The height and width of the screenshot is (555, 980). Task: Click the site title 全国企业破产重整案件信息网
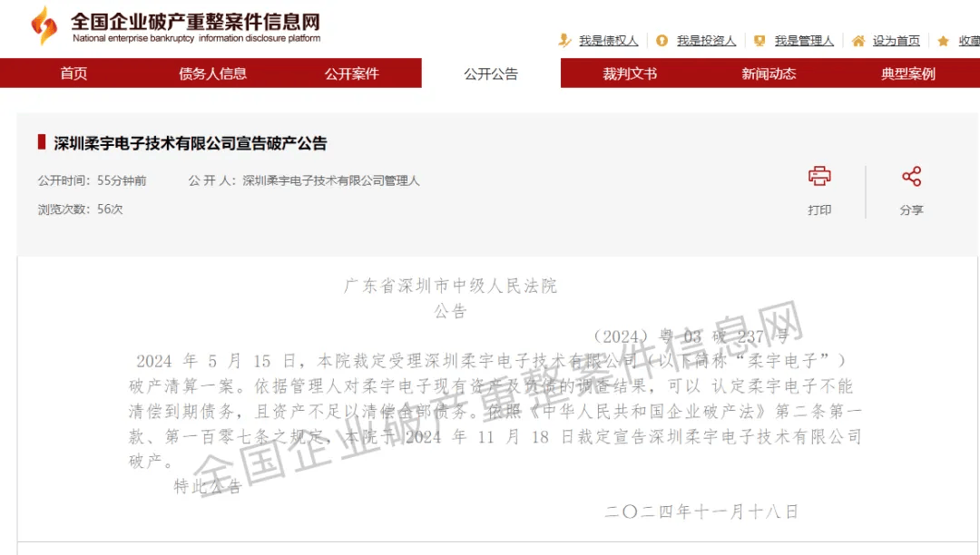[x=195, y=21]
